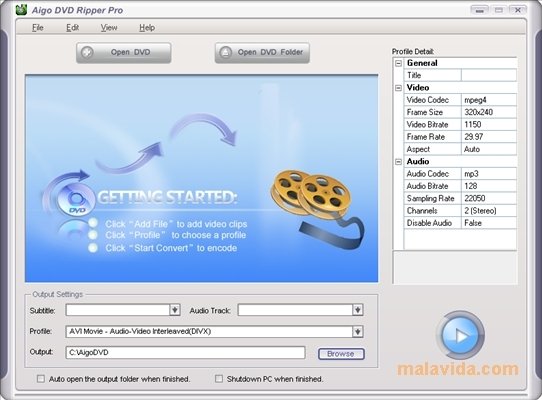Open the Profile dropdown arrow
The height and width of the screenshot is (400, 542).
point(357,332)
